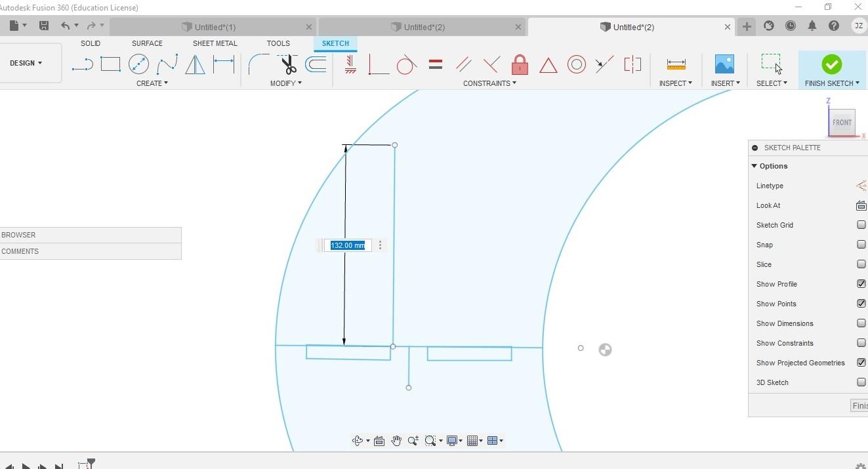Apply the Coincident constraint
The image size is (868, 469).
pos(379,64)
